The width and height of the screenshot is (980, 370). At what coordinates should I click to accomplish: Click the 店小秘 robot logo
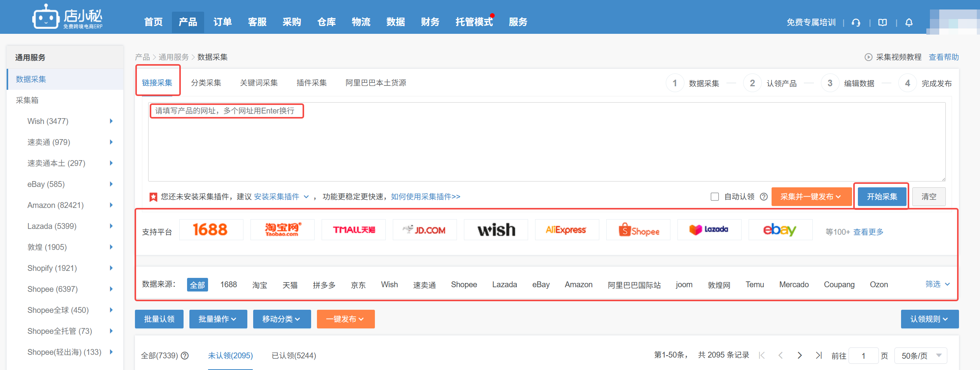pyautogui.click(x=67, y=17)
